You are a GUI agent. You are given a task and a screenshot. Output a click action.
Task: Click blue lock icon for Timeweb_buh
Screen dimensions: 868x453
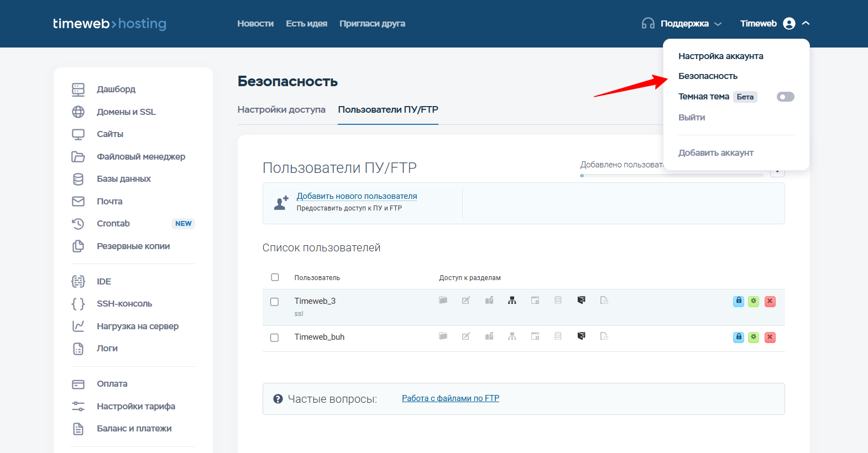738,337
